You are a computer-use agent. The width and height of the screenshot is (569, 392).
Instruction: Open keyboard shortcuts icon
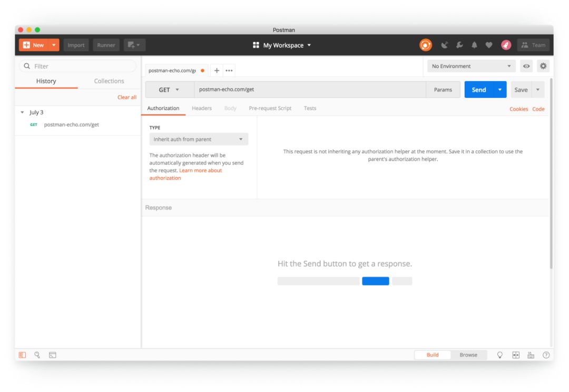tap(531, 355)
